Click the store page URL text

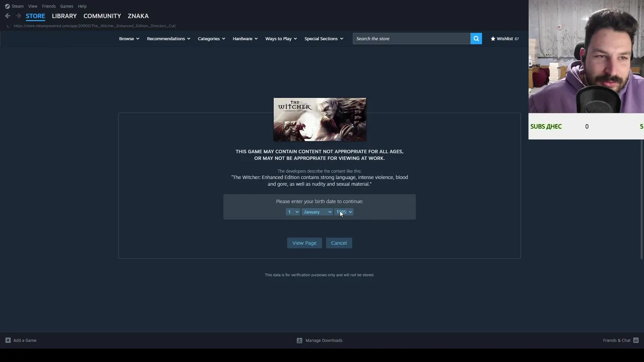click(x=95, y=26)
